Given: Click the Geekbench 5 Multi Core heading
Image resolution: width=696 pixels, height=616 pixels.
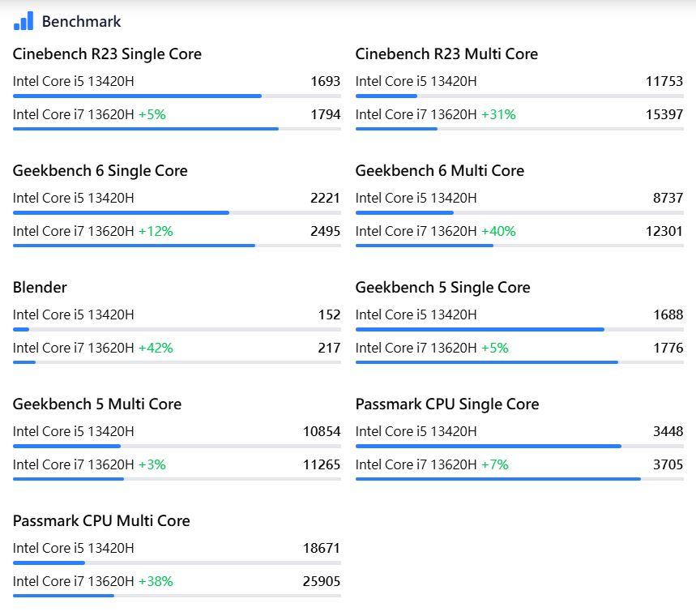Looking at the screenshot, I should pos(97,404).
